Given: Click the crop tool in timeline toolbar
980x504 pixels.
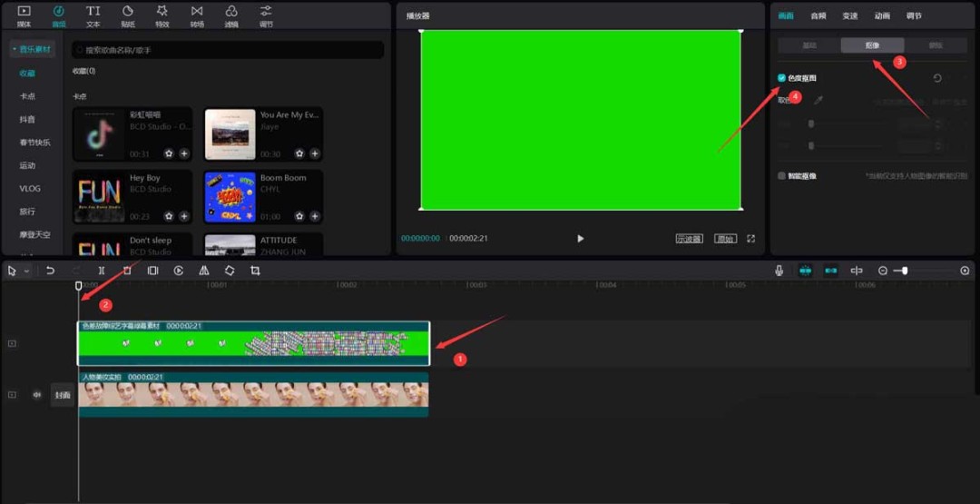Looking at the screenshot, I should [x=255, y=271].
